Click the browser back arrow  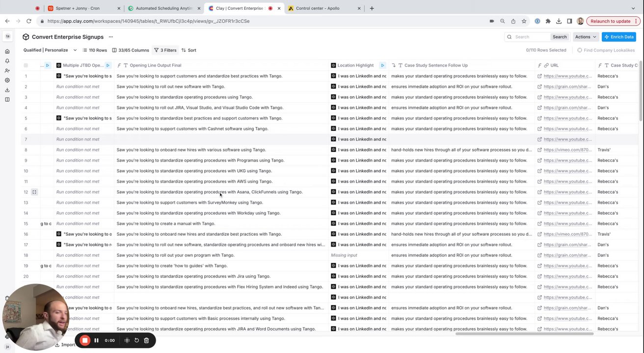[7, 21]
